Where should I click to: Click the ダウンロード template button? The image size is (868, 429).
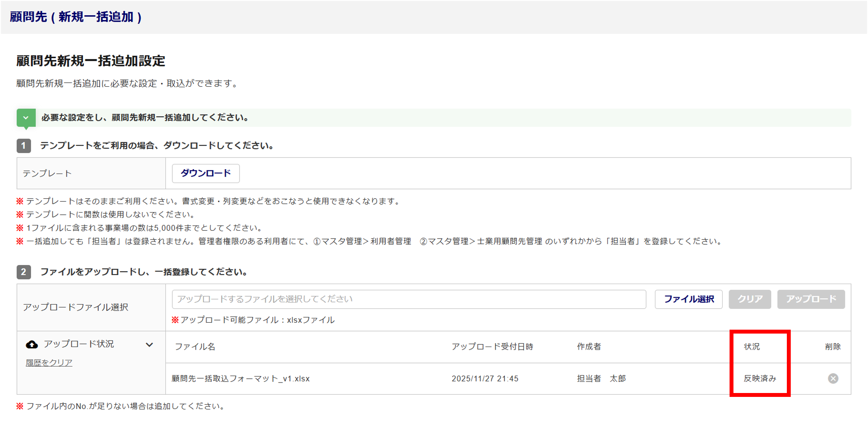[x=206, y=174]
